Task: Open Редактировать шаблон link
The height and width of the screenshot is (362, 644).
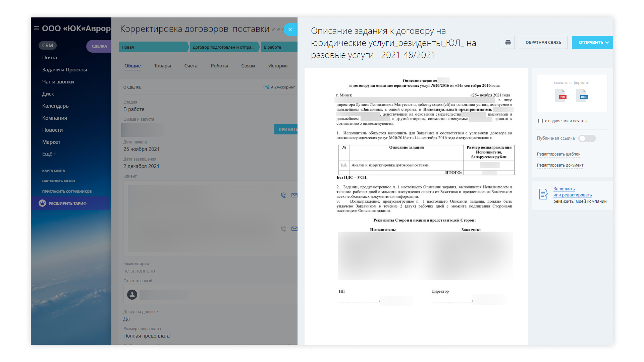Action: (558, 154)
